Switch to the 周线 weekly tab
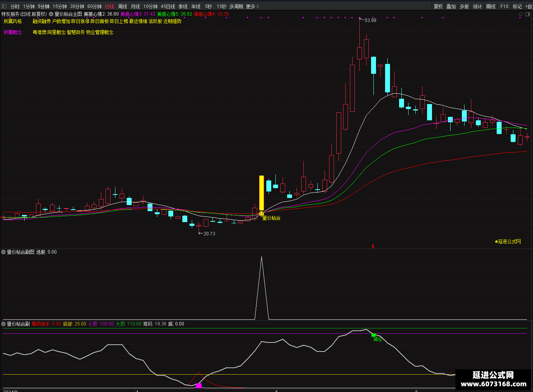 coord(123,6)
